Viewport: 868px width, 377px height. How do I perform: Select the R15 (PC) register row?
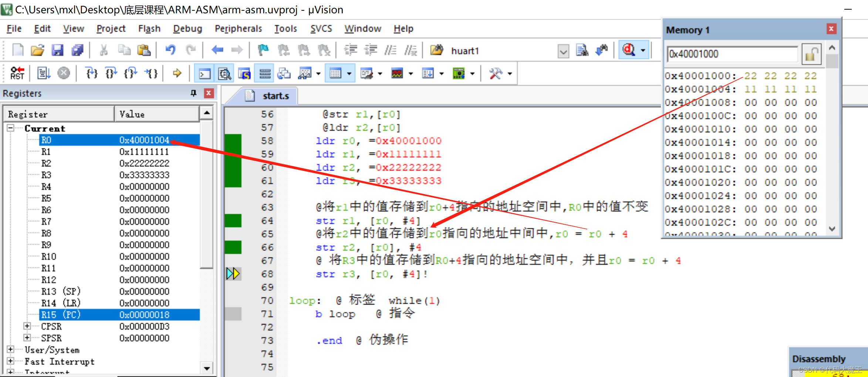(x=119, y=314)
